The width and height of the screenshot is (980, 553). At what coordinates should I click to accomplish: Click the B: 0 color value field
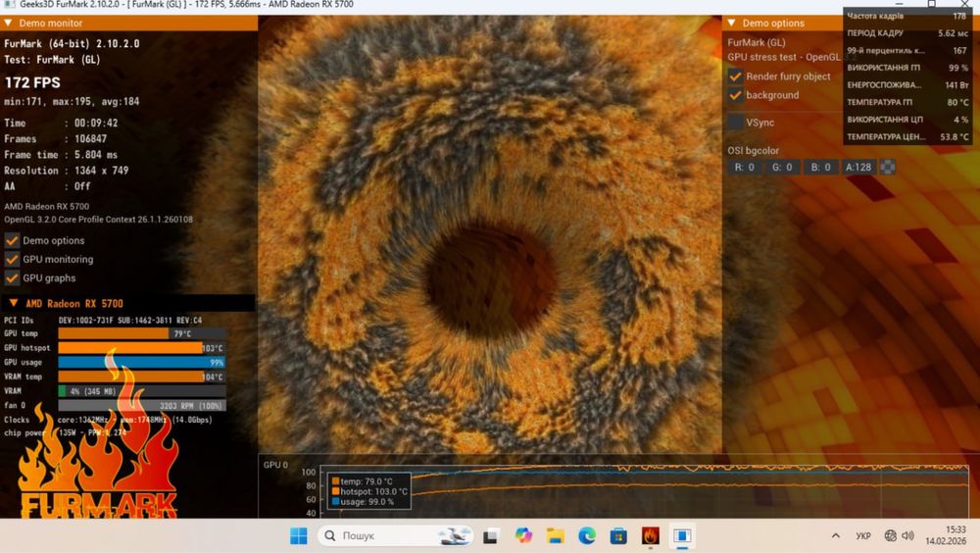coord(820,168)
